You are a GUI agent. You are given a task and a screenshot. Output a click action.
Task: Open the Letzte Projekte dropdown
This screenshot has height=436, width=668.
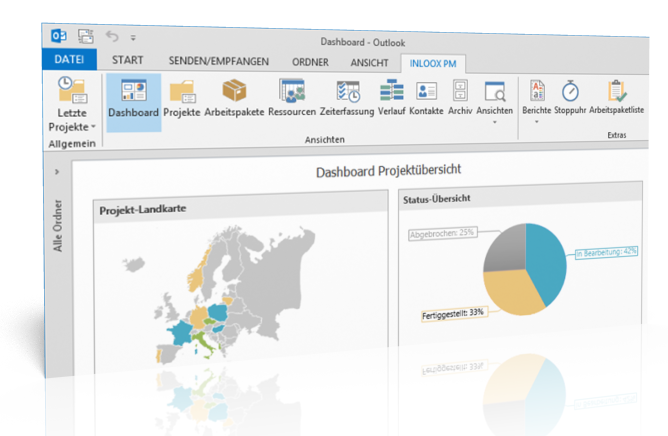72,105
